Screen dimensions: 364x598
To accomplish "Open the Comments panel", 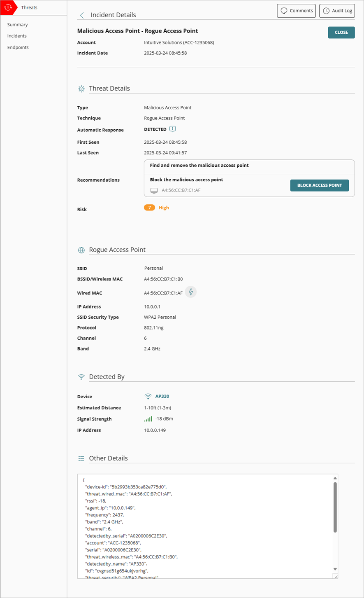I will click(x=296, y=11).
